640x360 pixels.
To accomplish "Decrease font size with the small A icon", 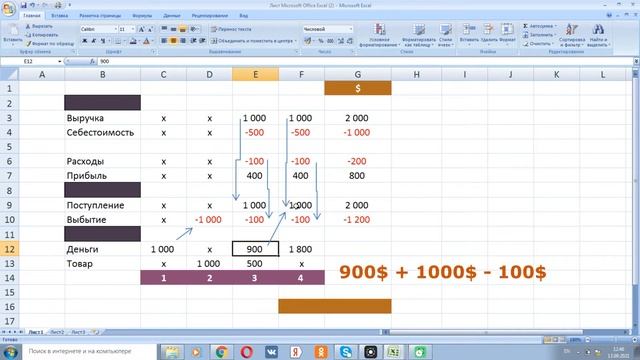I will point(150,29).
